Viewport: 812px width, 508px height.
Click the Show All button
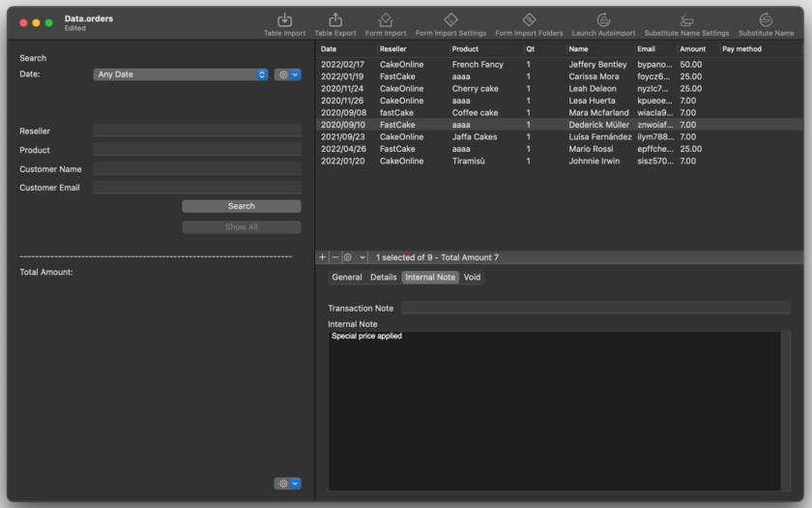point(242,227)
